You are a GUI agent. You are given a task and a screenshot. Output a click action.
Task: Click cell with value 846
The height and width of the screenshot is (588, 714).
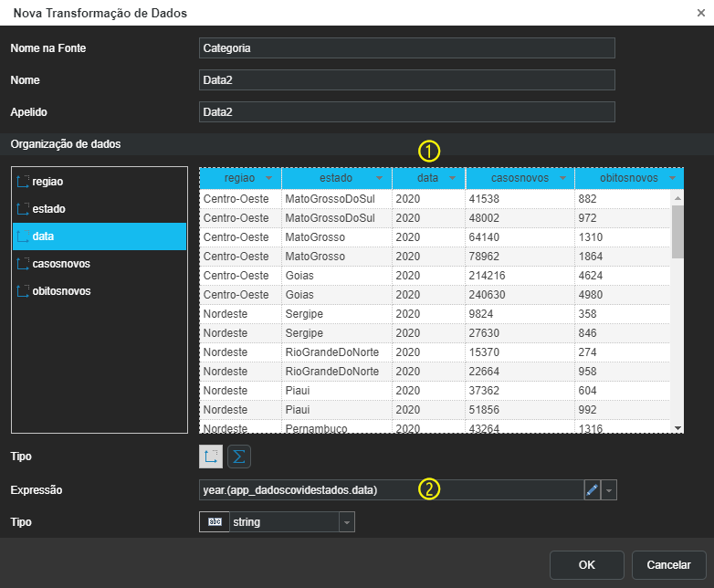pyautogui.click(x=623, y=333)
